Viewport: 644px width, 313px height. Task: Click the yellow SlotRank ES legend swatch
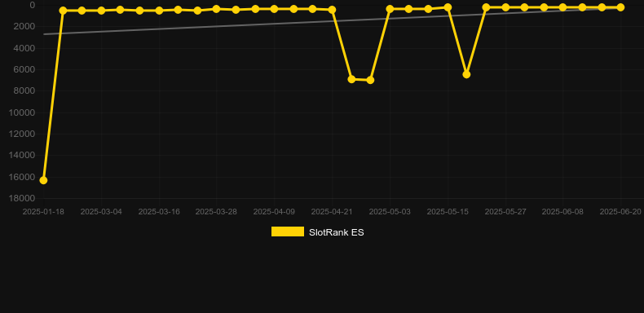tap(288, 231)
